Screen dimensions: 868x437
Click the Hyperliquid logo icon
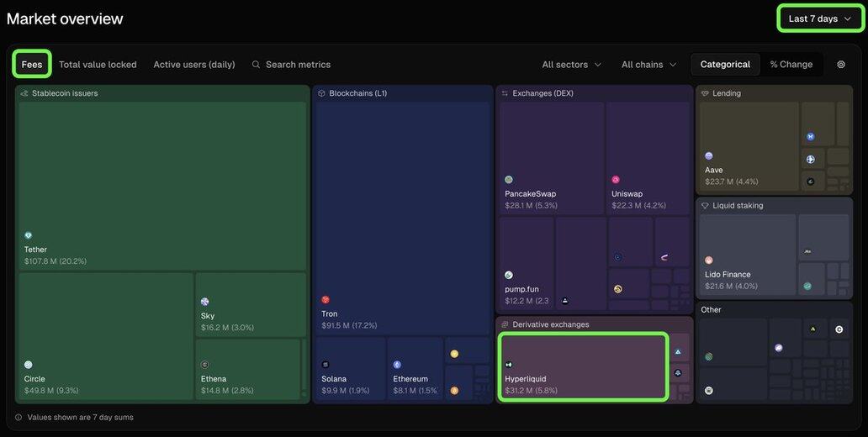(509, 365)
